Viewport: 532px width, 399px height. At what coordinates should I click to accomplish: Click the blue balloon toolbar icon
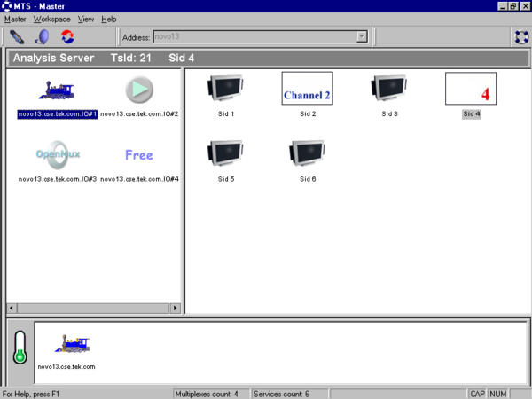pos(42,37)
